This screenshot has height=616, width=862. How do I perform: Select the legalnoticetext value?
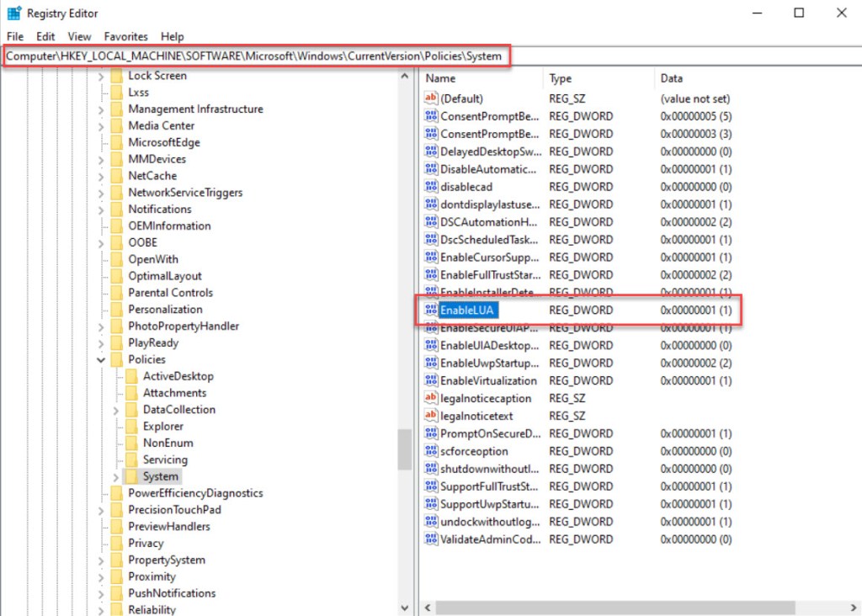pyautogui.click(x=476, y=416)
